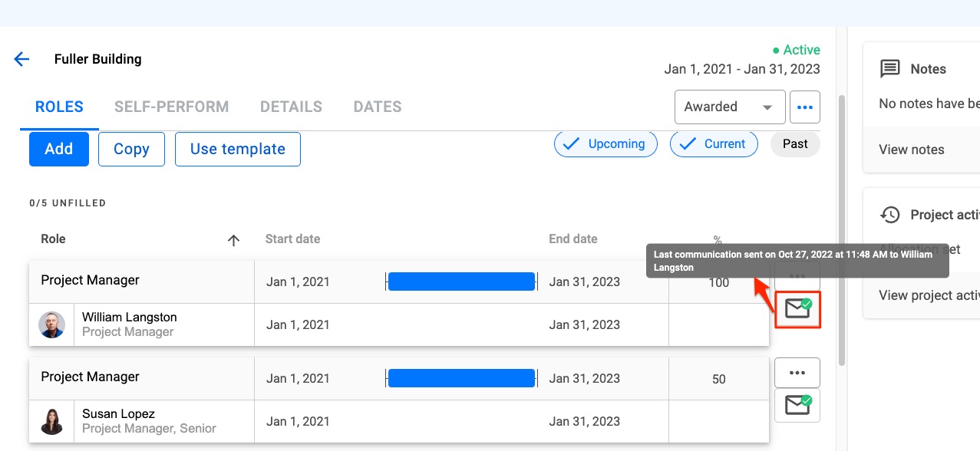Viewport: 980px width, 451px height.
Task: Click the green Active status label
Action: pyautogui.click(x=797, y=50)
